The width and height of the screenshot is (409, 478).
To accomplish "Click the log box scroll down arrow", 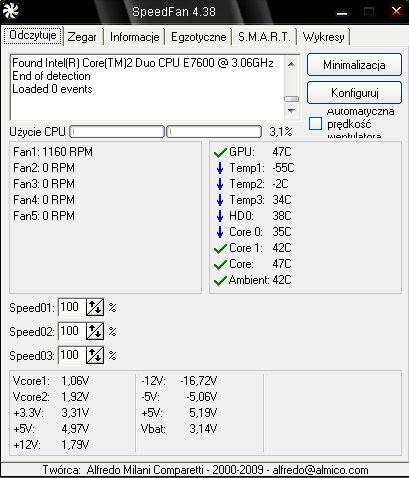I will (x=291, y=111).
